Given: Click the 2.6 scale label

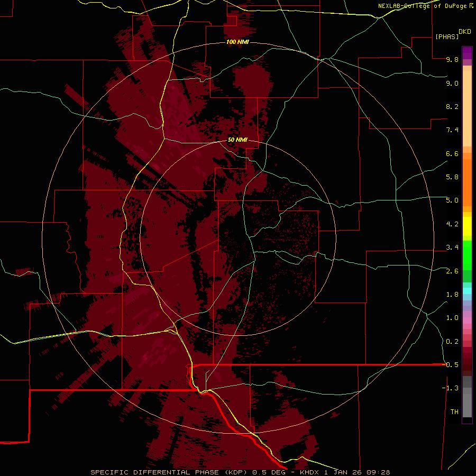Looking at the screenshot, I should click(x=452, y=271).
